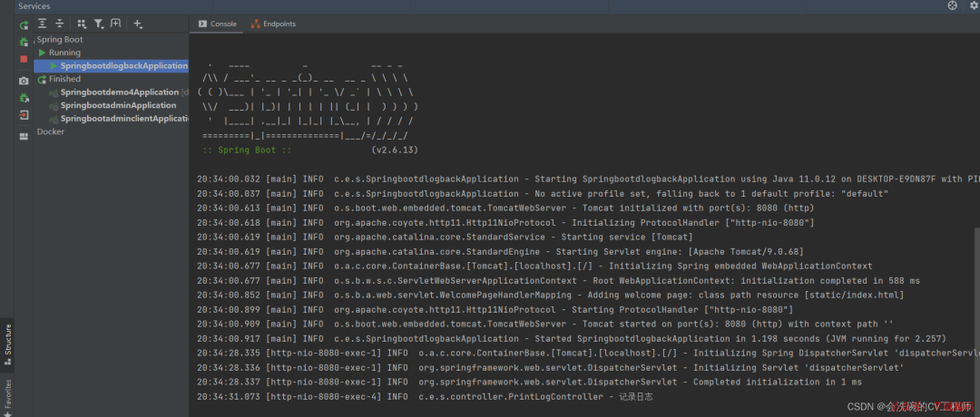
Task: Click the 'Initializing ProtocolHandler' log line
Action: (x=505, y=222)
